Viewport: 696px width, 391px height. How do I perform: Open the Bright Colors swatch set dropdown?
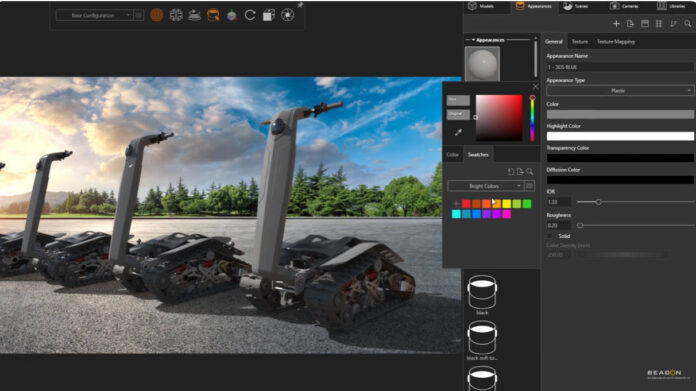(486, 186)
